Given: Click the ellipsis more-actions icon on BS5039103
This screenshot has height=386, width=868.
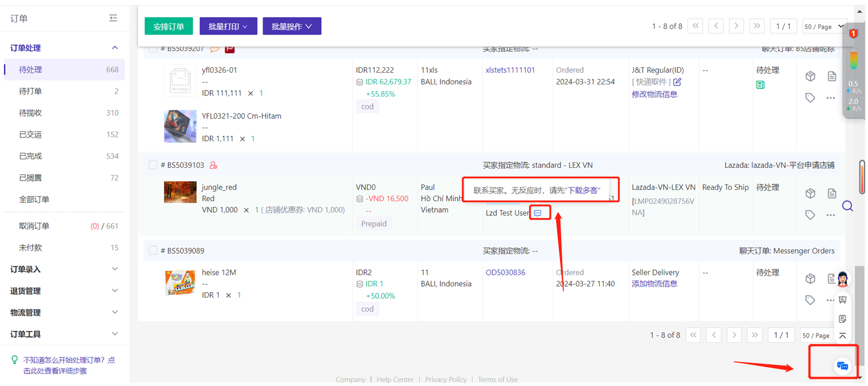Looking at the screenshot, I should pos(832,214).
